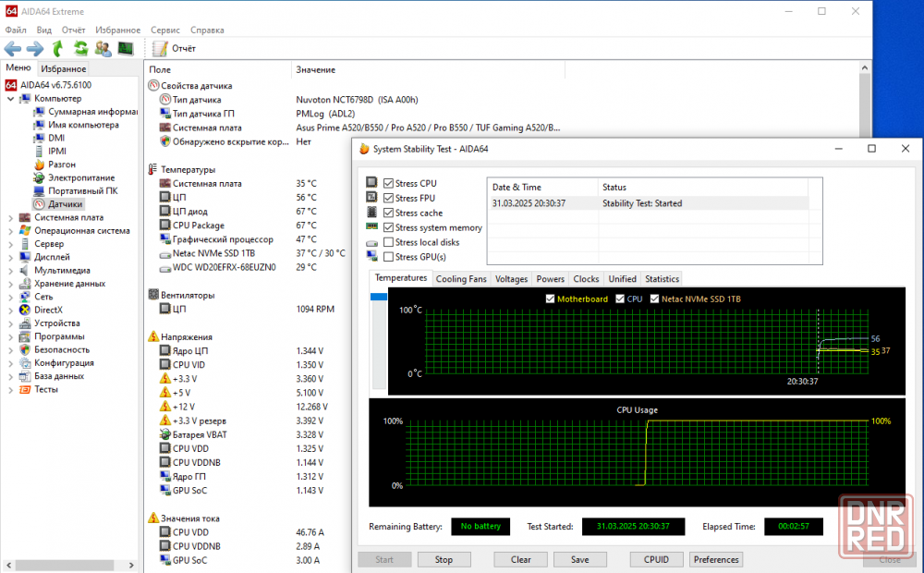
Task: Select Электропитание in the tree
Action: (81, 177)
